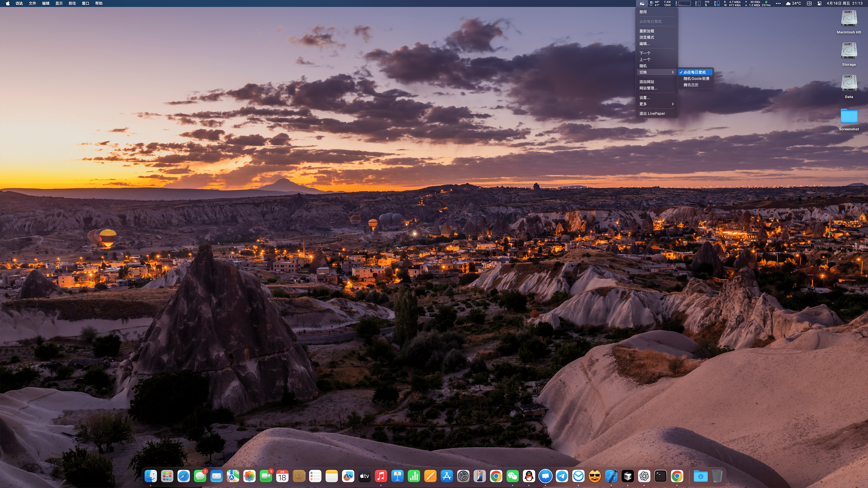Image resolution: width=868 pixels, height=488 pixels.
Task: Choose 编辑... in LivePaper menu
Action: (656, 43)
